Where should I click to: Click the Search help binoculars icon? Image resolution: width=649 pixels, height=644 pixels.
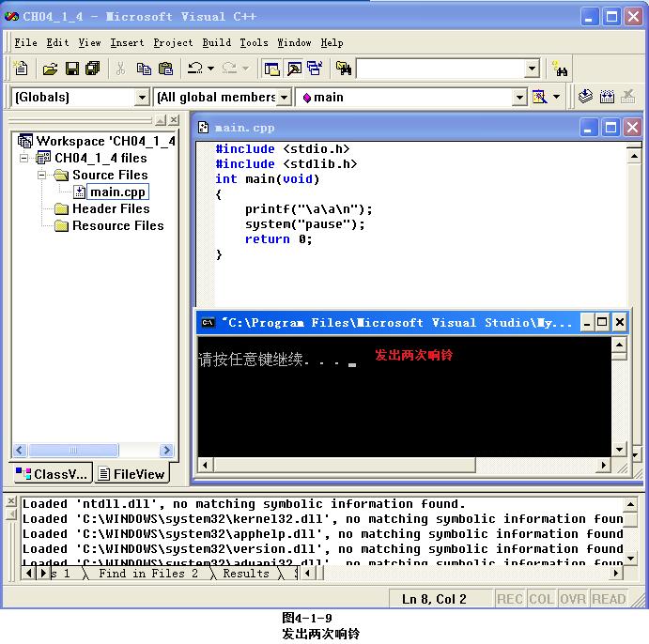click(x=560, y=69)
